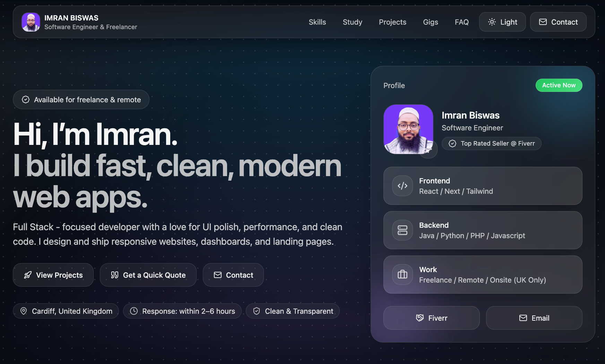Open the Study navigation link

352,22
